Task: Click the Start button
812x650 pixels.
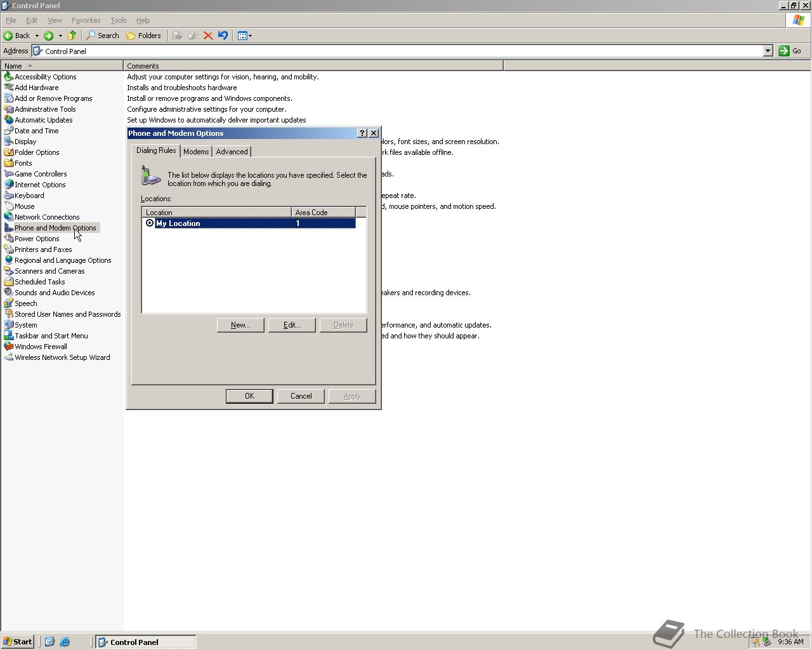Action: [x=18, y=642]
